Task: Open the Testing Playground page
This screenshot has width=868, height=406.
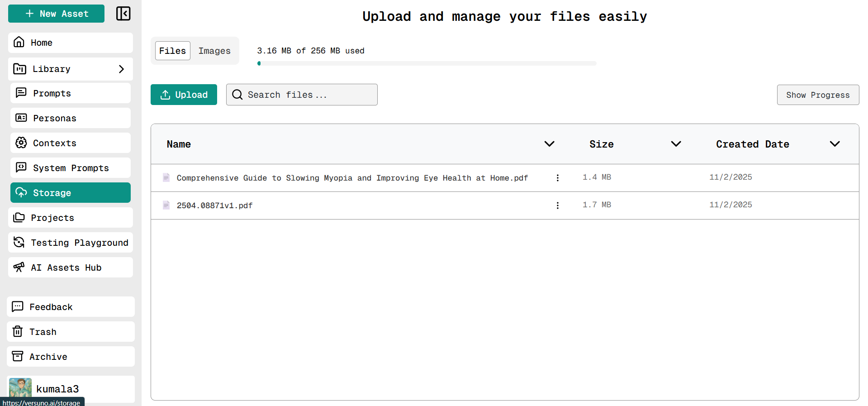Action: 71,243
